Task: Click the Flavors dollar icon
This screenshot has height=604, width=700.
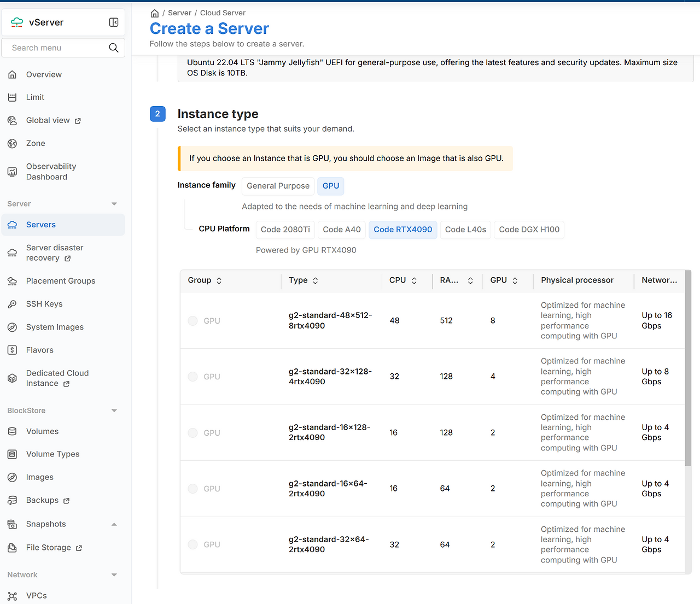Action: coord(12,350)
